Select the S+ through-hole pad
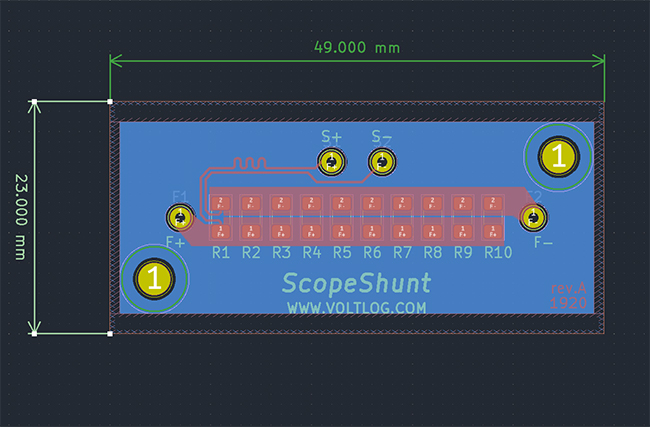 pos(331,161)
